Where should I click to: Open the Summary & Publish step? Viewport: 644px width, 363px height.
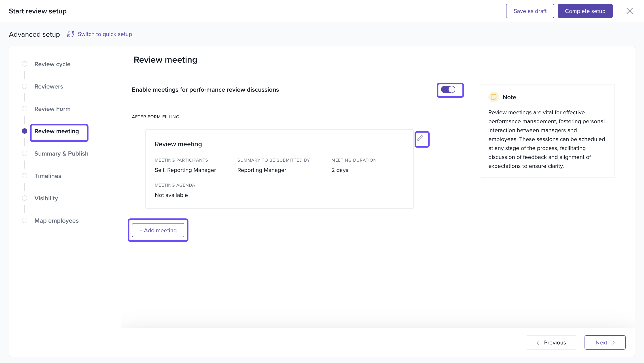click(61, 153)
